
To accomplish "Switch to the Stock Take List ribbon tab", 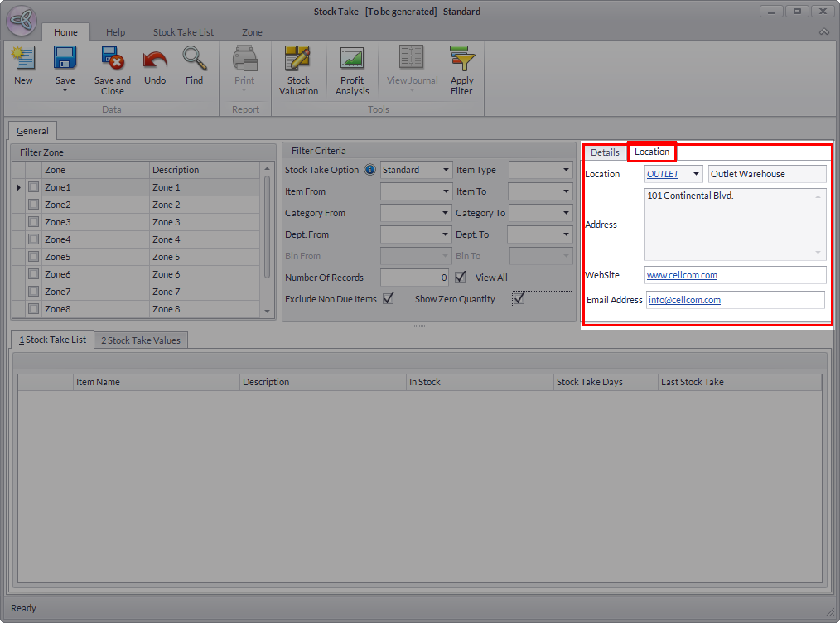I will click(183, 32).
